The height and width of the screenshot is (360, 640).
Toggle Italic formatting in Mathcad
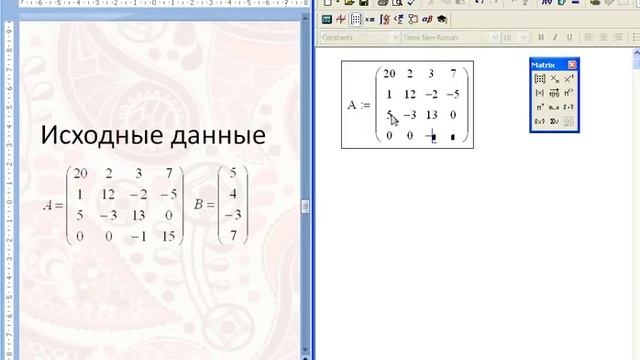click(555, 38)
